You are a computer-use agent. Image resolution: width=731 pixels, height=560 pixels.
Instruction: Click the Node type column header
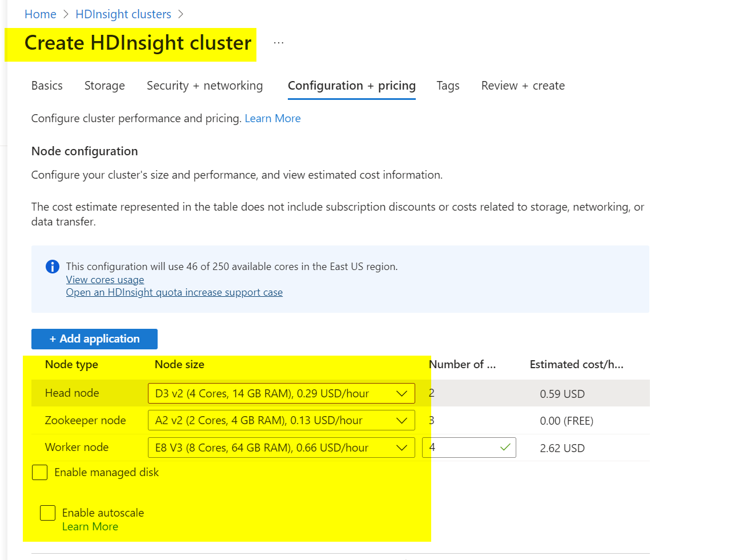coord(71,365)
